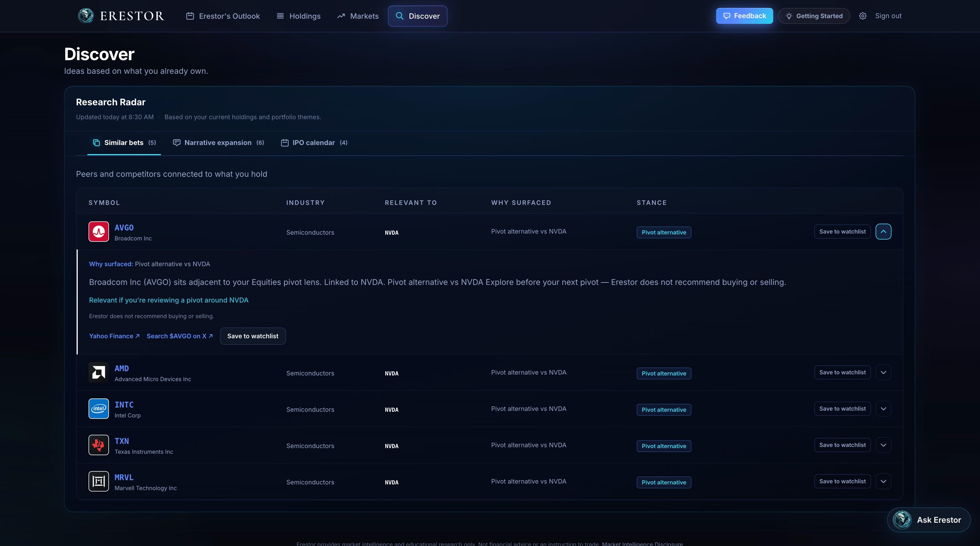The width and height of the screenshot is (980, 546).
Task: Save to watchlist in AVGO detail panel
Action: point(253,336)
